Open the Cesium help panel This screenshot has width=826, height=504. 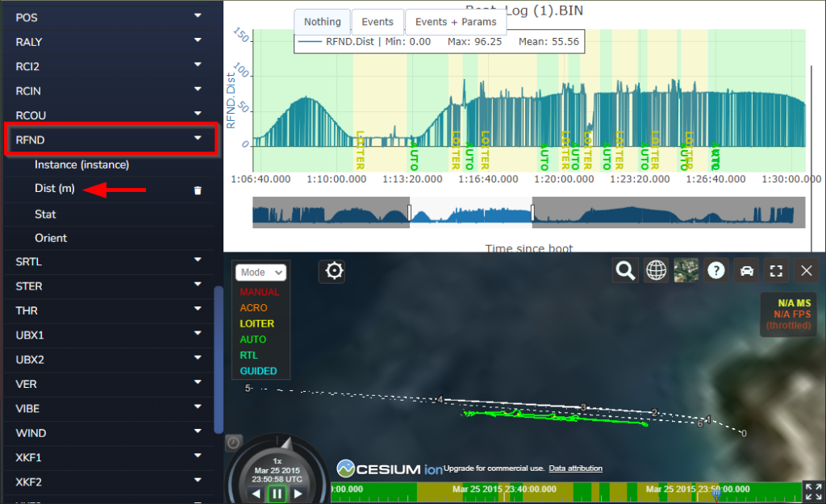pyautogui.click(x=716, y=270)
